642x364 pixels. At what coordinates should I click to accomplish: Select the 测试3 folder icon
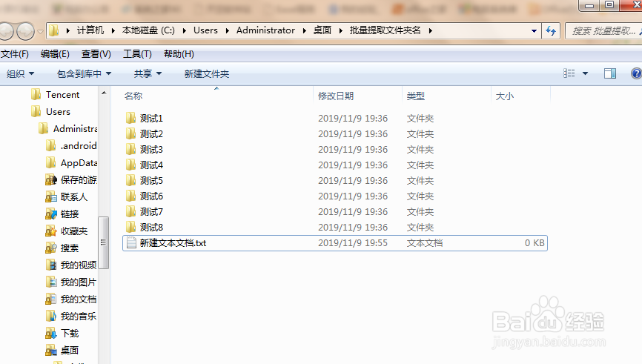point(130,150)
